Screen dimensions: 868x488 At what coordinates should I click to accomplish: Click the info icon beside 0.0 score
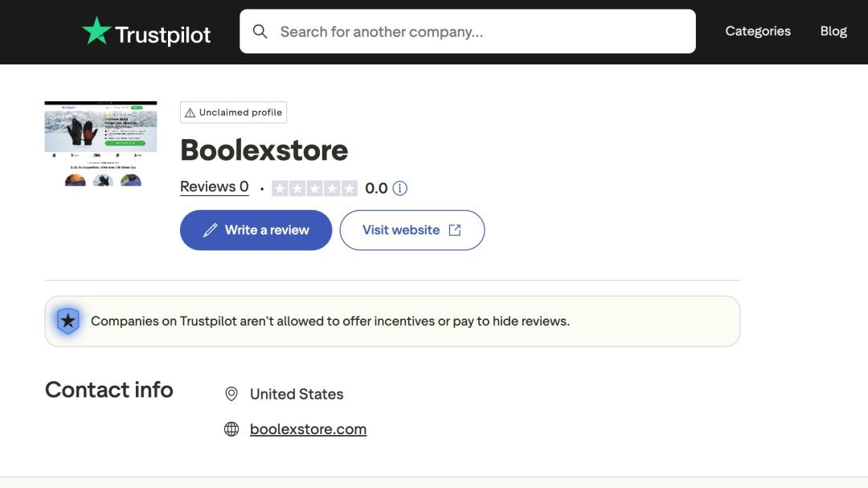point(399,188)
